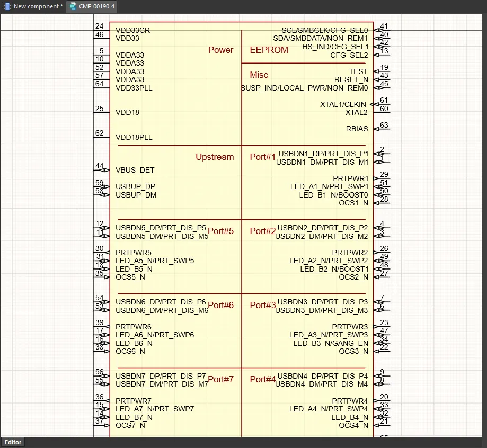Click the red Upstream section label
Screen dimensions: 487x448
tap(215, 157)
